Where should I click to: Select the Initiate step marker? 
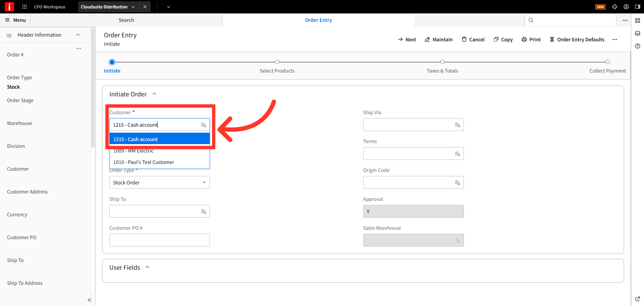(x=112, y=62)
